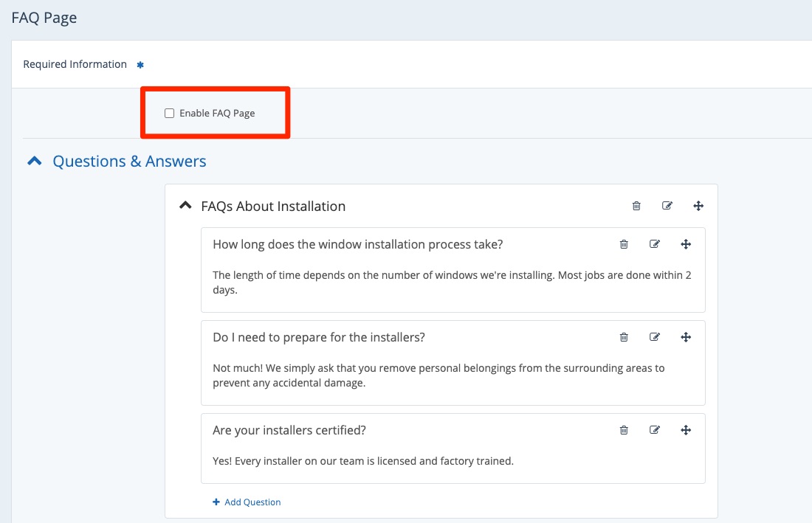Click the Add Question link

[247, 502]
